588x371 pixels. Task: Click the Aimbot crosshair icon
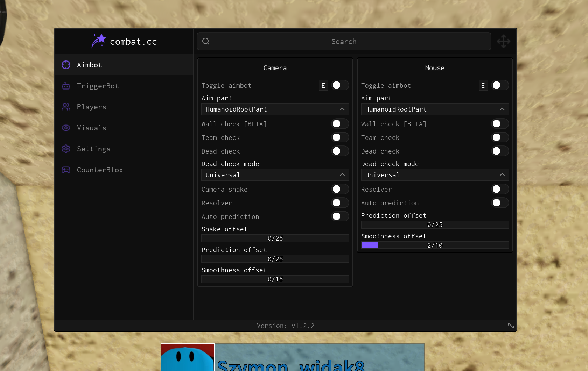point(66,65)
